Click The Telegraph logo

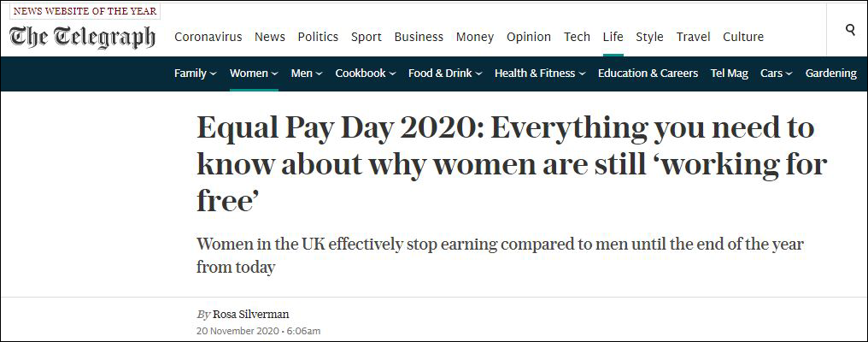tap(83, 37)
